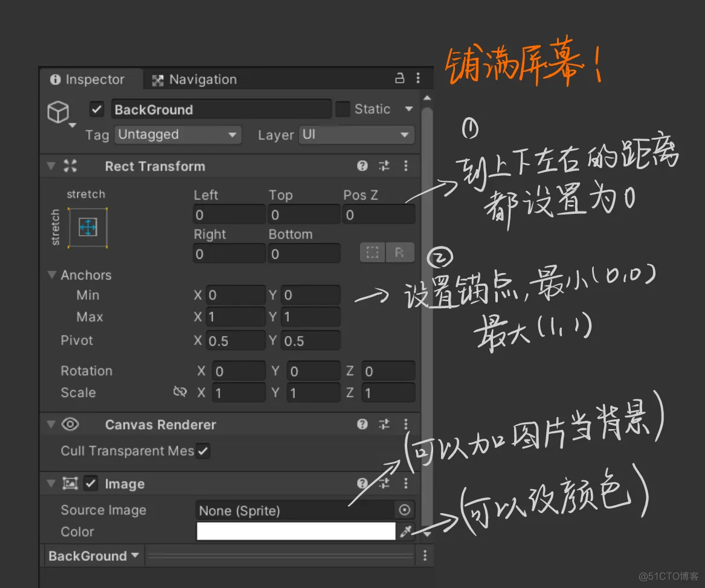Viewport: 705px width, 588px height.
Task: Toggle blueprint mode button
Action: pos(372,253)
